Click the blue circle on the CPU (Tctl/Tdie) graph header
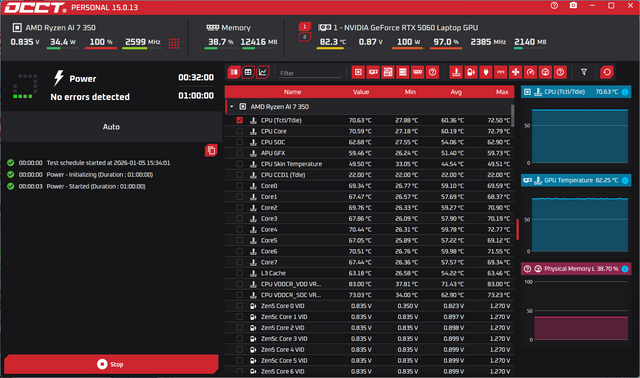 tap(625, 92)
